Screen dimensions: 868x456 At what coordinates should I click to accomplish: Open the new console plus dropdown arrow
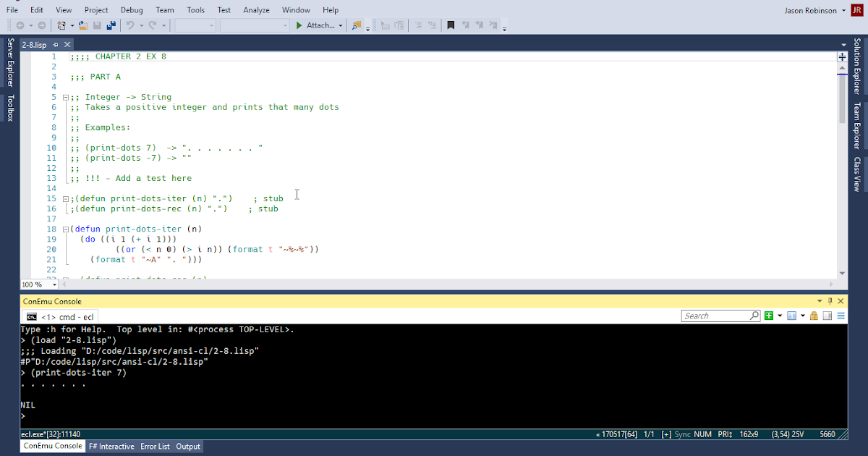(780, 316)
